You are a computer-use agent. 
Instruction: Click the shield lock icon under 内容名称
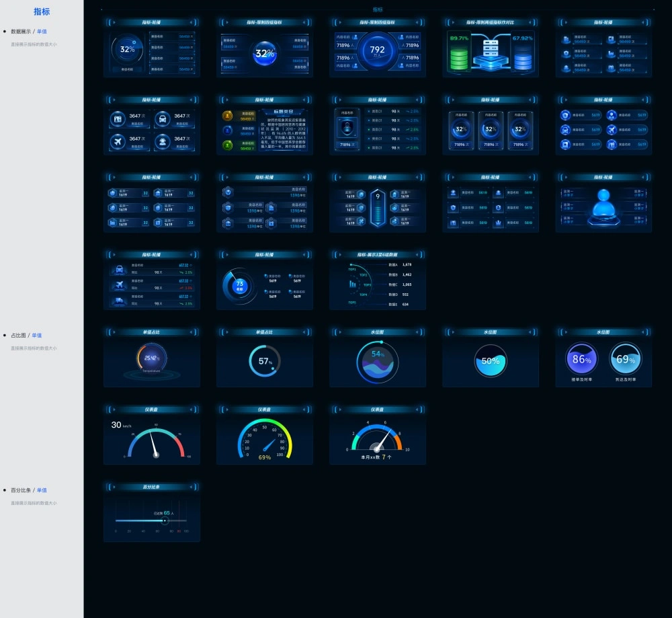tap(345, 128)
